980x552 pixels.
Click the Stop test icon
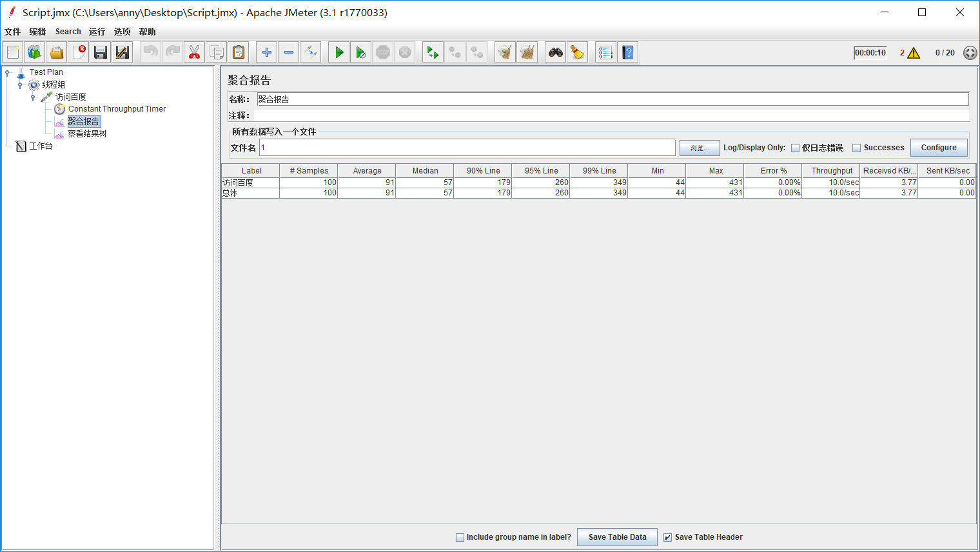point(382,52)
